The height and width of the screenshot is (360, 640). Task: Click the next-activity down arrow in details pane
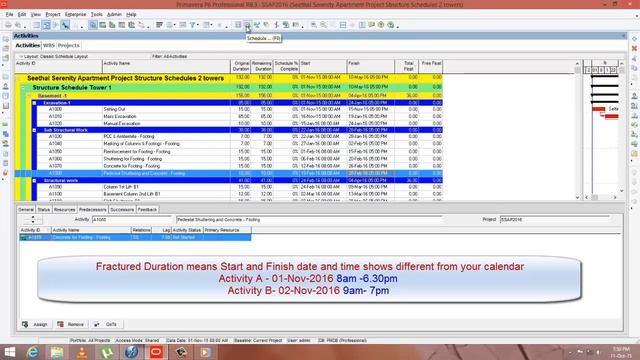(33, 222)
